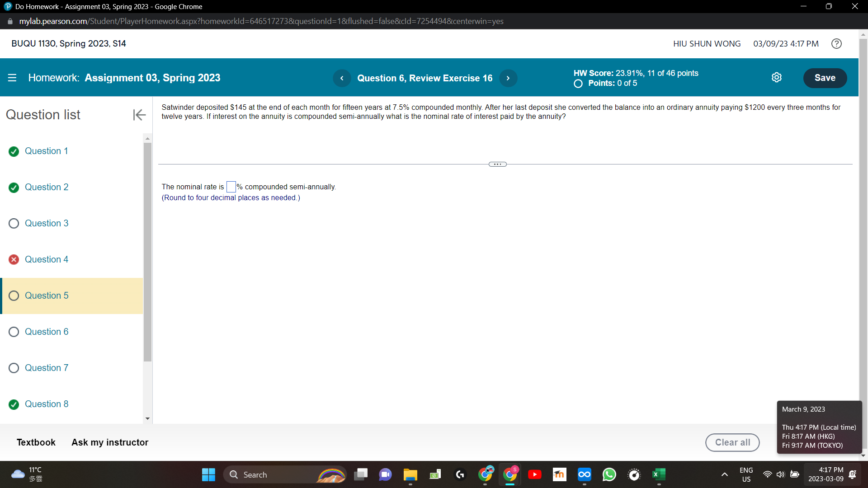Viewport: 868px width, 488px height.
Task: Go to the next question arrow
Action: pyautogui.click(x=508, y=78)
